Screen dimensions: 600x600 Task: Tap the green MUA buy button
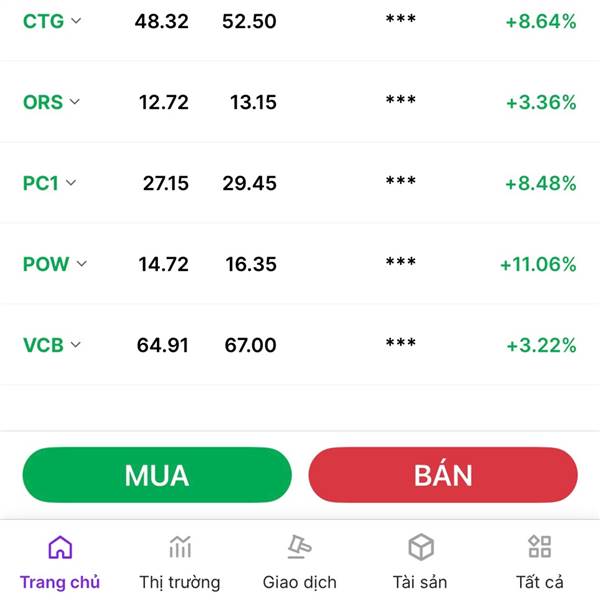157,475
